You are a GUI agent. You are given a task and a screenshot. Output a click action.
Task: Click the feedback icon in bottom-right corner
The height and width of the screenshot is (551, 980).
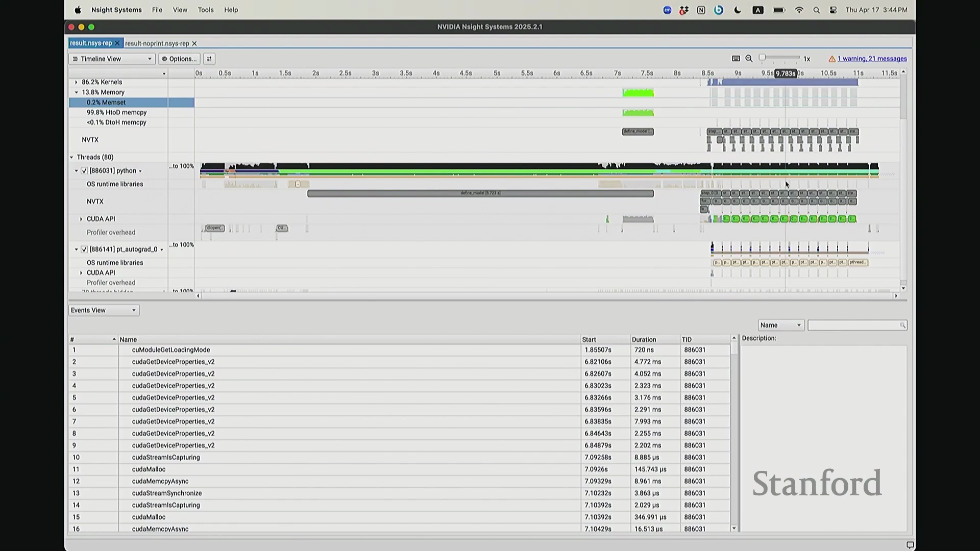pyautogui.click(x=910, y=545)
